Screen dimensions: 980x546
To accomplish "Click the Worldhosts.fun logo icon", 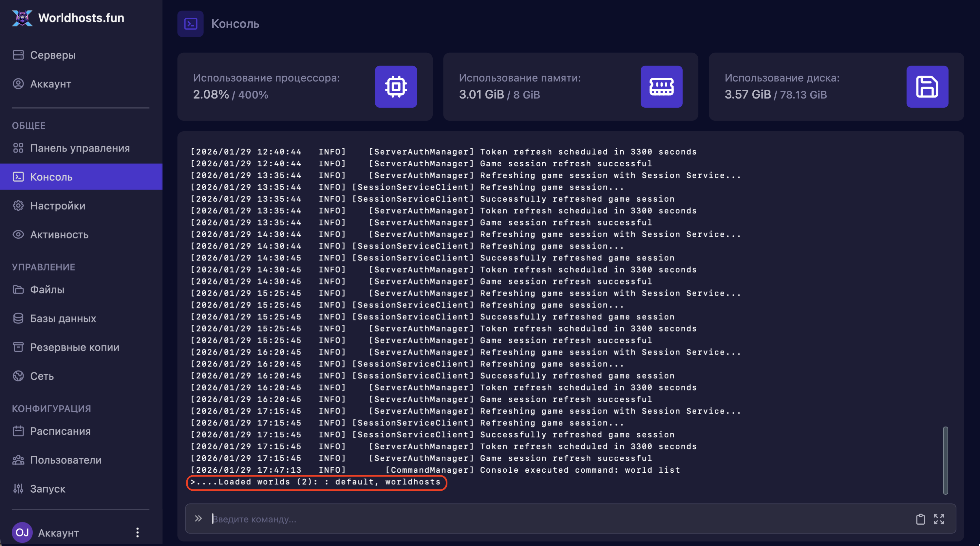I will click(x=23, y=18).
